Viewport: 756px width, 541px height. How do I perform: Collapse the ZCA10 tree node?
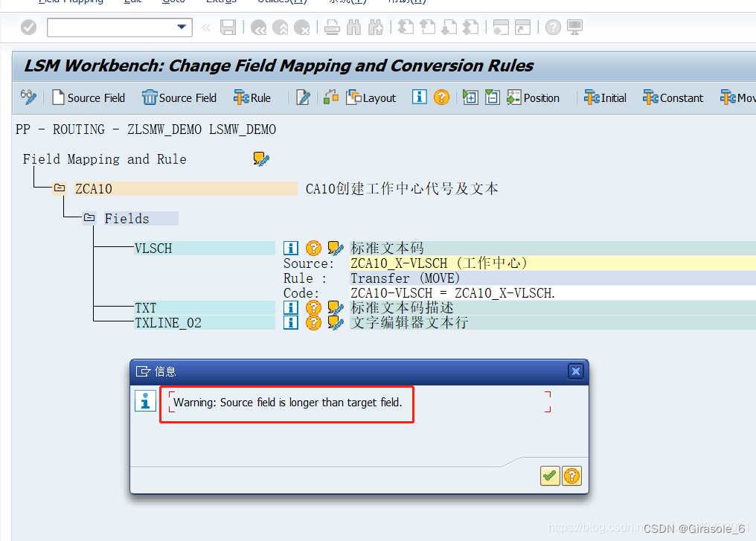point(59,188)
